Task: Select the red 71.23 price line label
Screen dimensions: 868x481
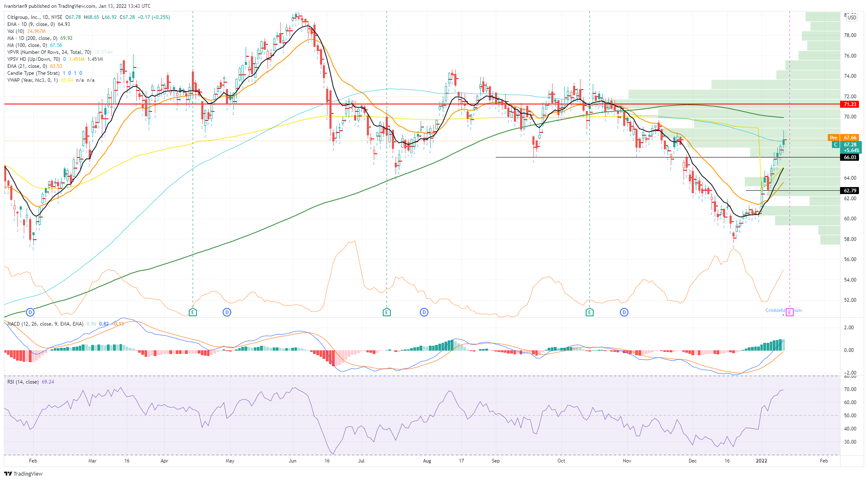Action: click(850, 104)
